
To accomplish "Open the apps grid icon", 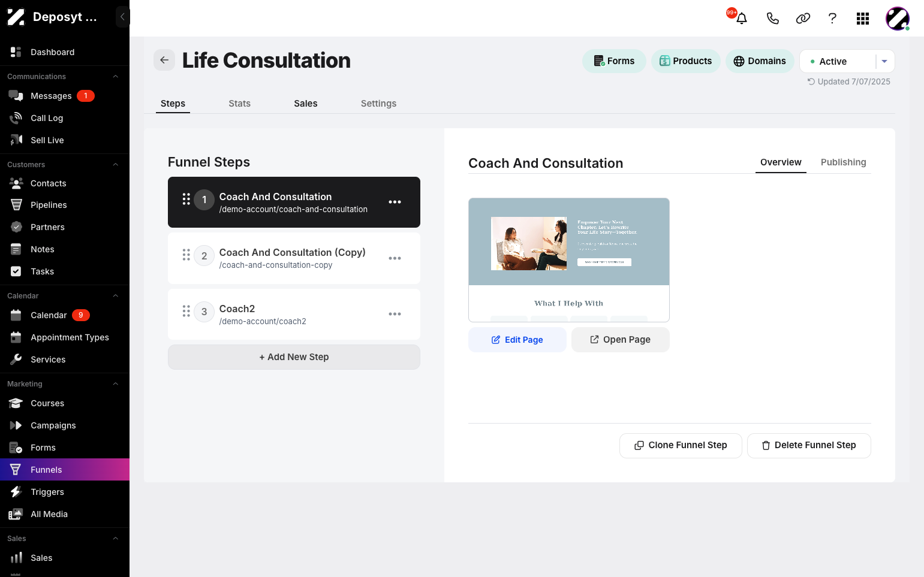I will pos(863,19).
